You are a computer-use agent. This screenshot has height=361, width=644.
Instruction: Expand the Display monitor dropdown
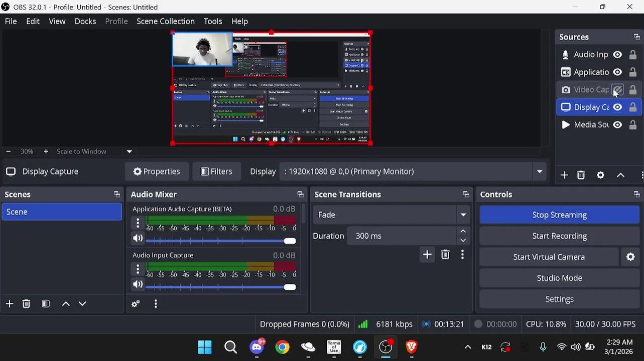540,171
